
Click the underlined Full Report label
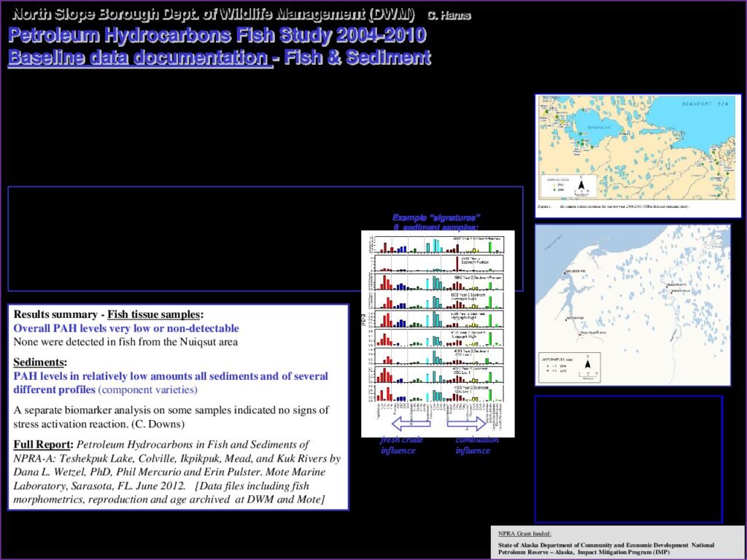(43, 444)
